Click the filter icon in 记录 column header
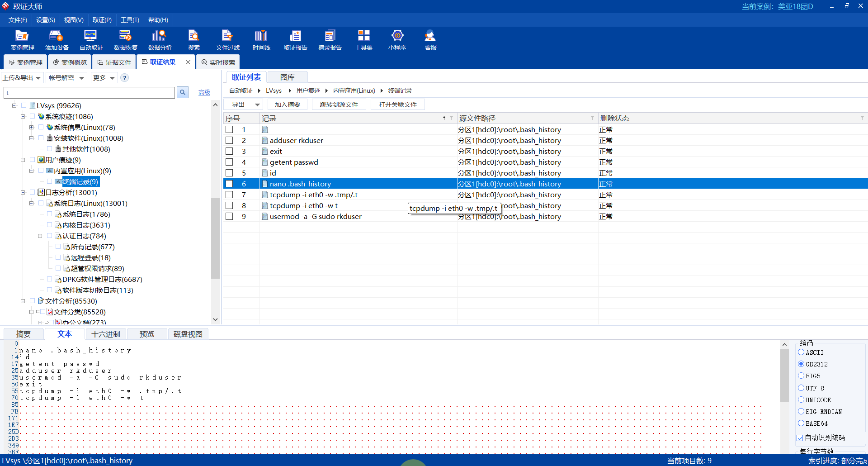The height and width of the screenshot is (466, 868). 451,118
